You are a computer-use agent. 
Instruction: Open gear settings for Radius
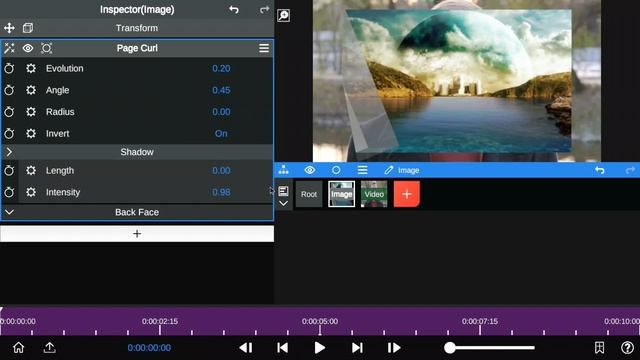coord(31,111)
